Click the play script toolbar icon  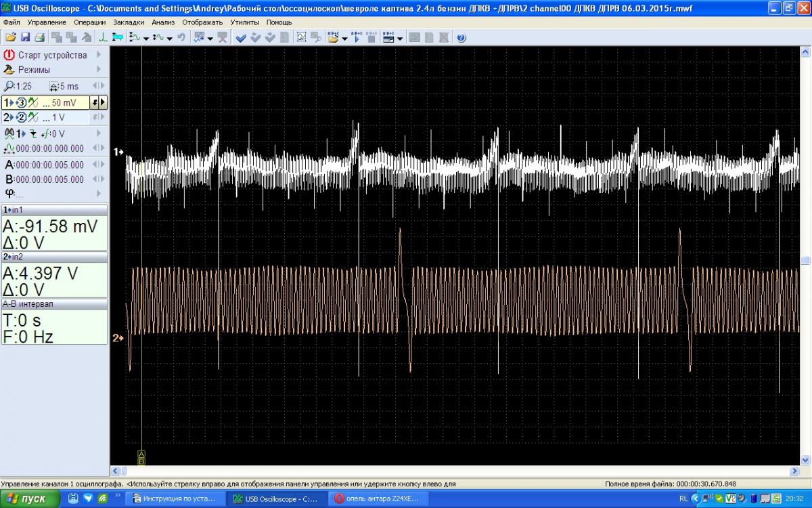tap(357, 38)
